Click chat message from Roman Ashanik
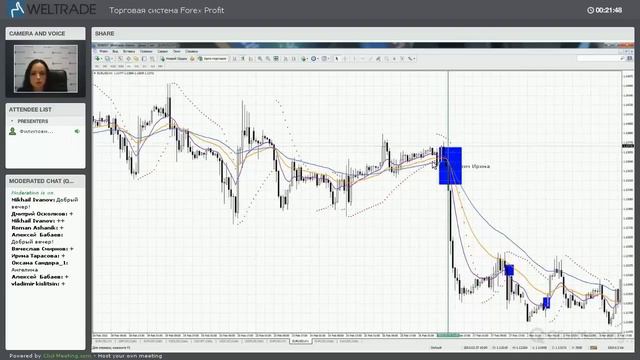 [37, 228]
